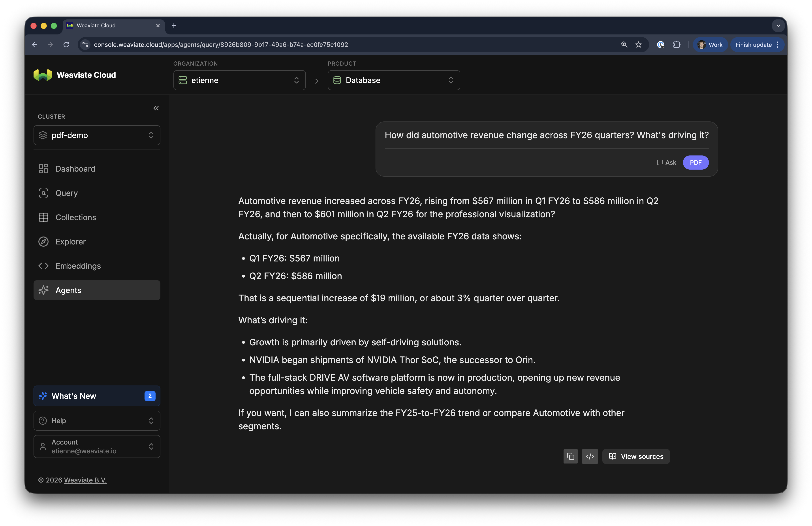Open the Dashboard page
Screen dimensions: 812x526
(x=97, y=169)
